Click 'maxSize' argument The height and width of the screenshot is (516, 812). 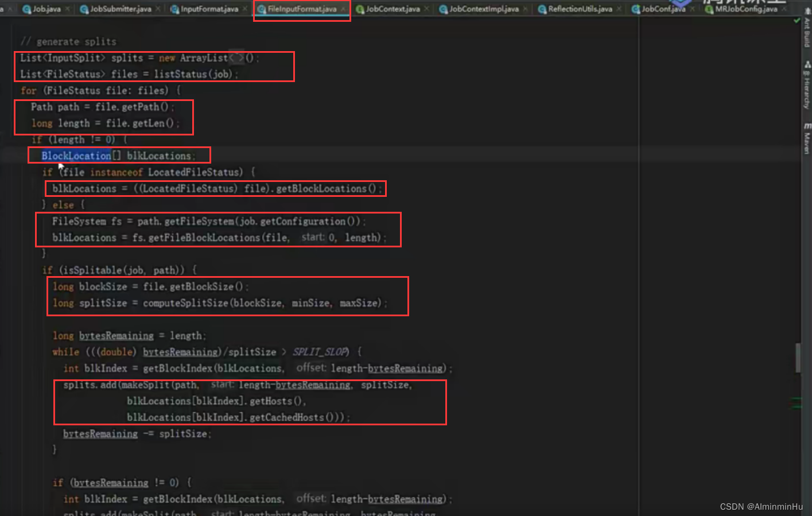click(x=359, y=302)
